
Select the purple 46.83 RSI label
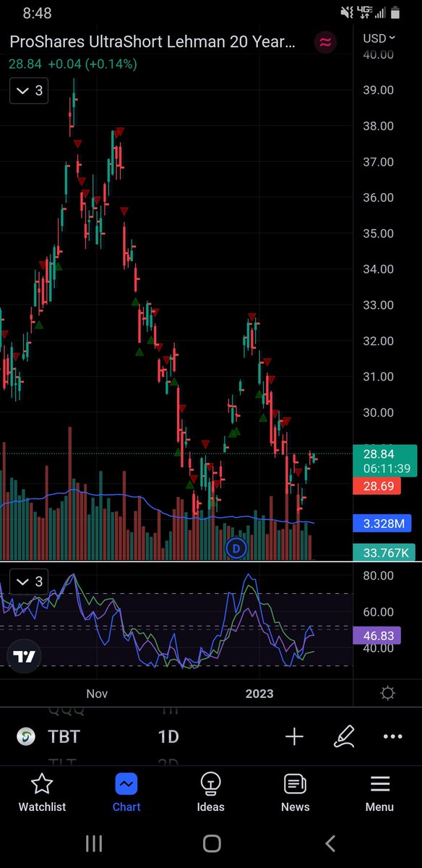click(x=377, y=635)
